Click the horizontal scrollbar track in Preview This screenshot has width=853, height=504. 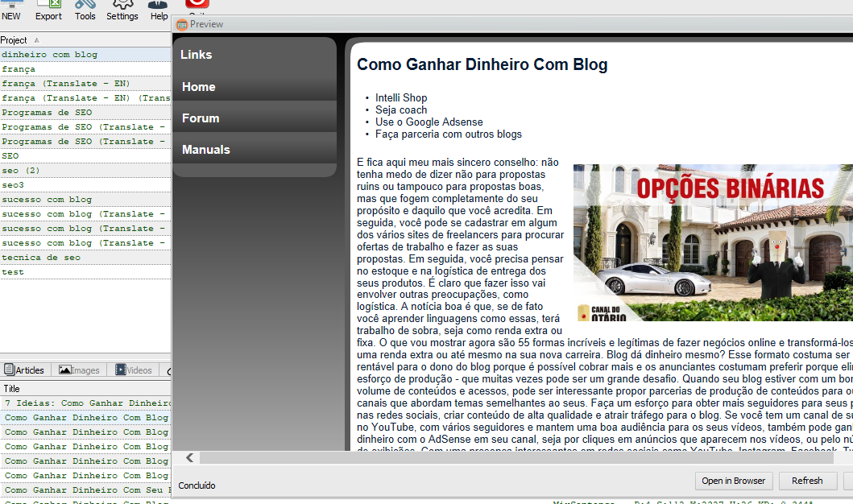point(517,458)
